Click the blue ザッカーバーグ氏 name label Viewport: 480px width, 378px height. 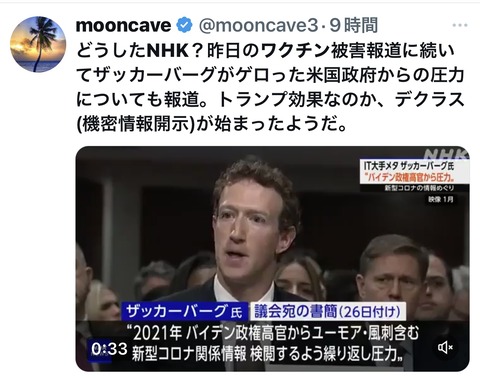(x=184, y=311)
